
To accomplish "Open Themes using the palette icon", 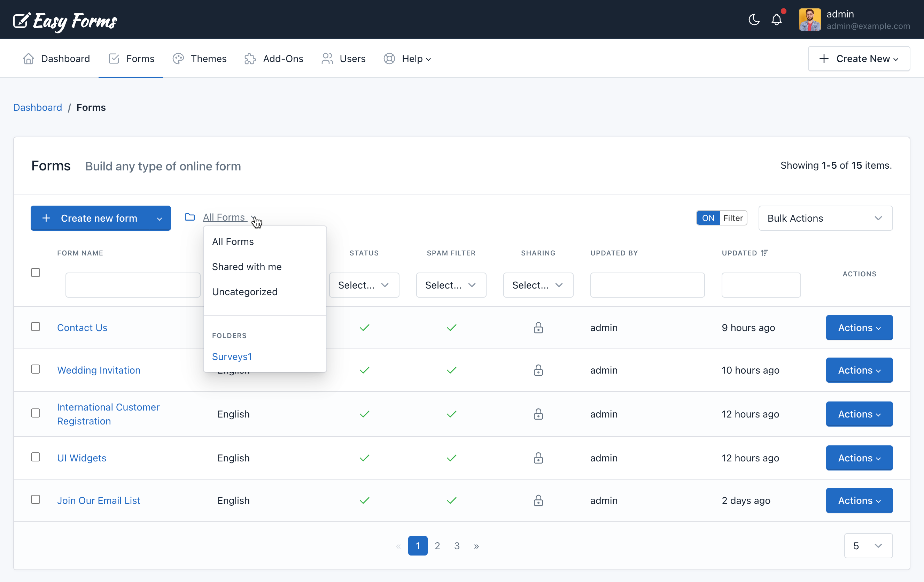I will 178,59.
